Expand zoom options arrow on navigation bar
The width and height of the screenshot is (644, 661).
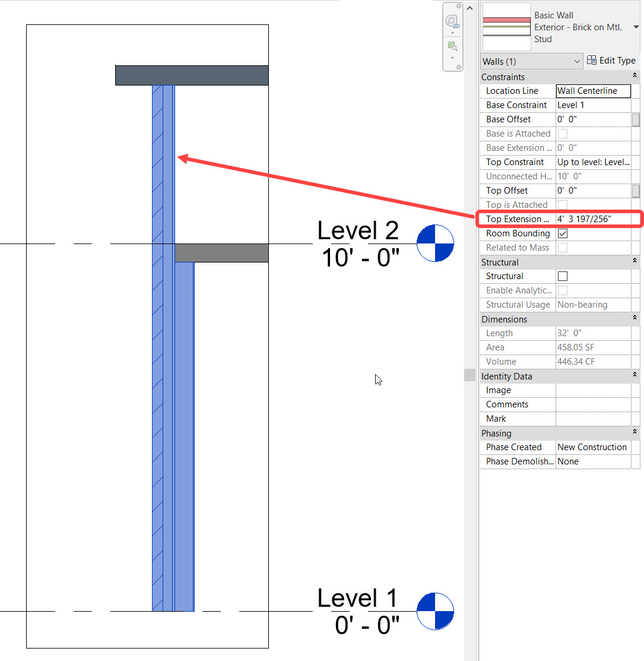point(452,58)
